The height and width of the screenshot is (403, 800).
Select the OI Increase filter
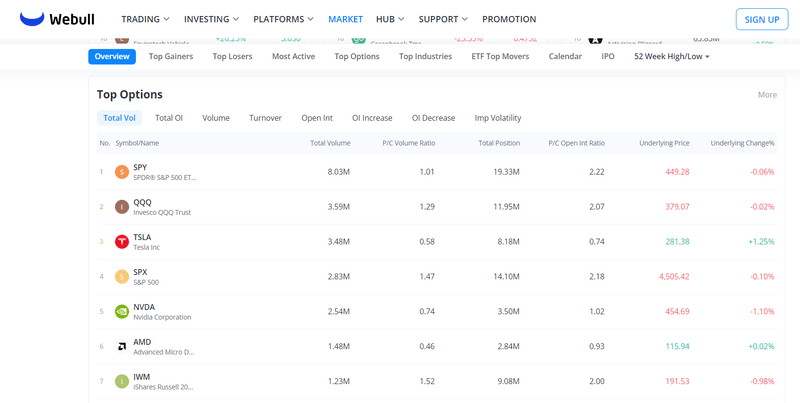(x=372, y=118)
